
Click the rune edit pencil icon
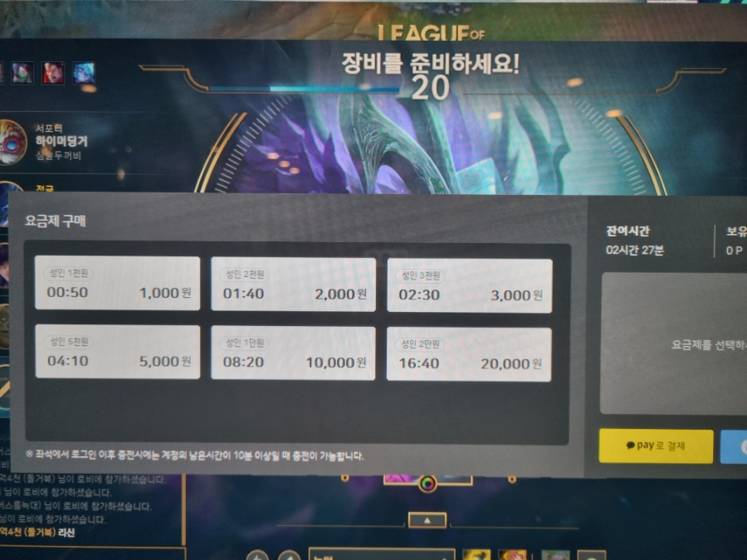[289, 555]
